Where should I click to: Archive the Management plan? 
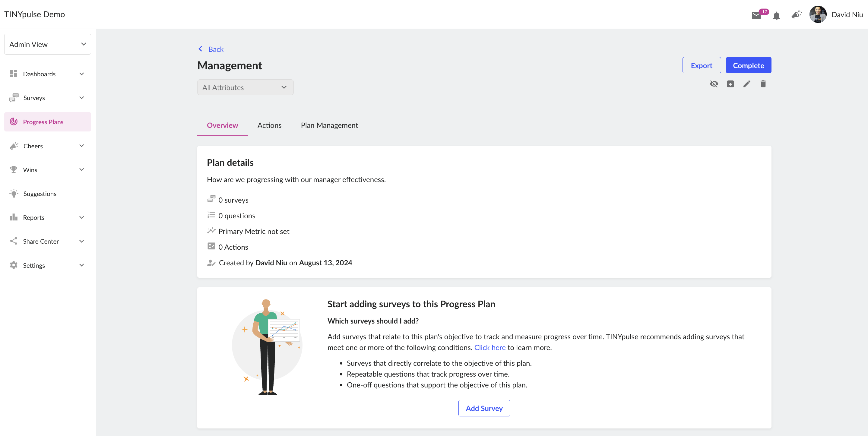(730, 84)
